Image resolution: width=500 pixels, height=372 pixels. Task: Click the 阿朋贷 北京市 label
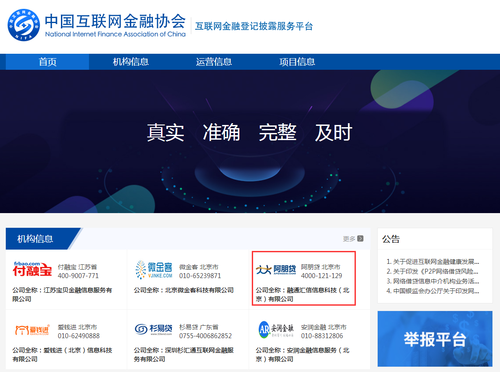click(321, 267)
